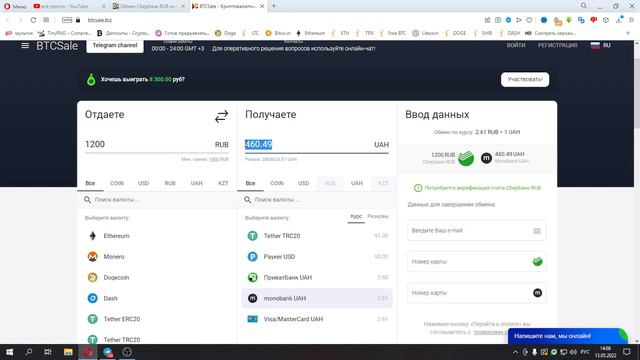Screen dimensions: 640x360
Task: Select the Все tab under Отдаете
Action: [90, 183]
